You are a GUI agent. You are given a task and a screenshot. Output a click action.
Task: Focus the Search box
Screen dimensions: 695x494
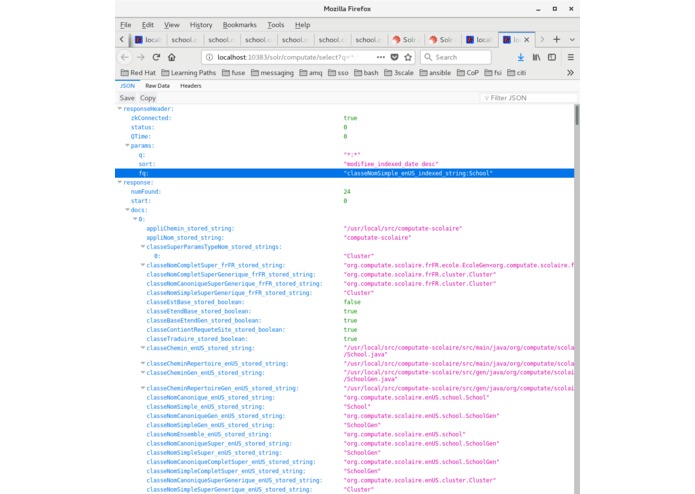[x=456, y=57]
